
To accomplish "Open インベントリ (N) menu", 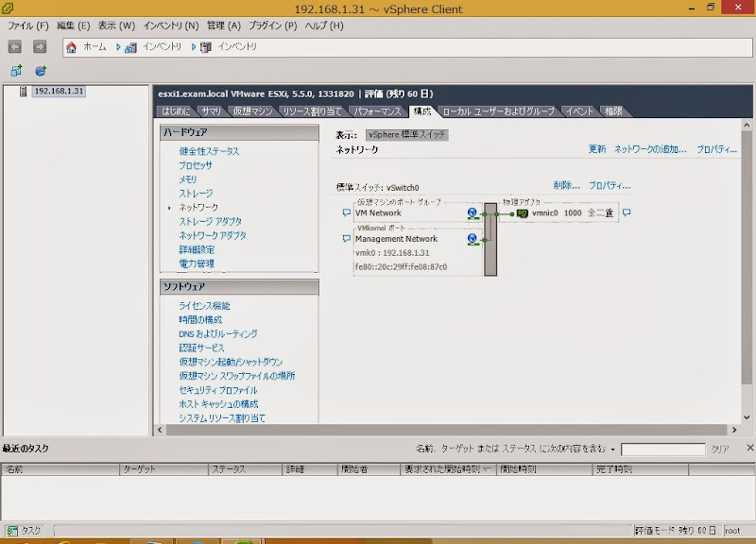I will [171, 26].
